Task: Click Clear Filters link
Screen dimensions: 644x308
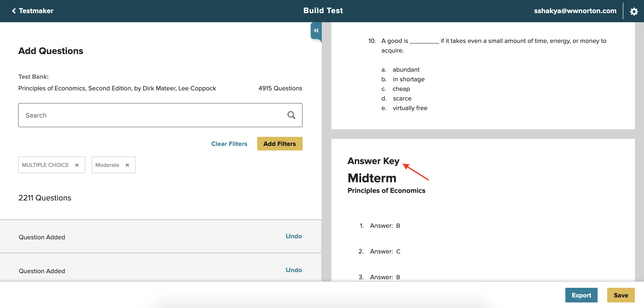Action: click(229, 144)
